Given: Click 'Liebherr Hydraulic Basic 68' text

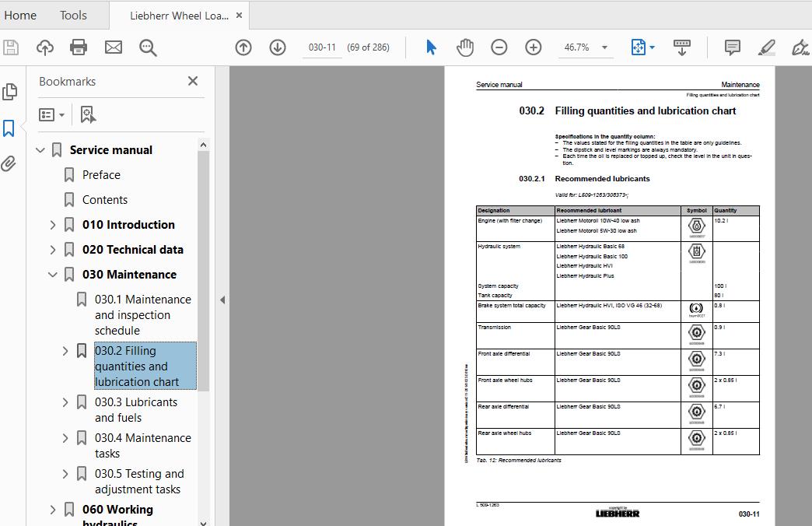Looking at the screenshot, I should [x=590, y=247].
